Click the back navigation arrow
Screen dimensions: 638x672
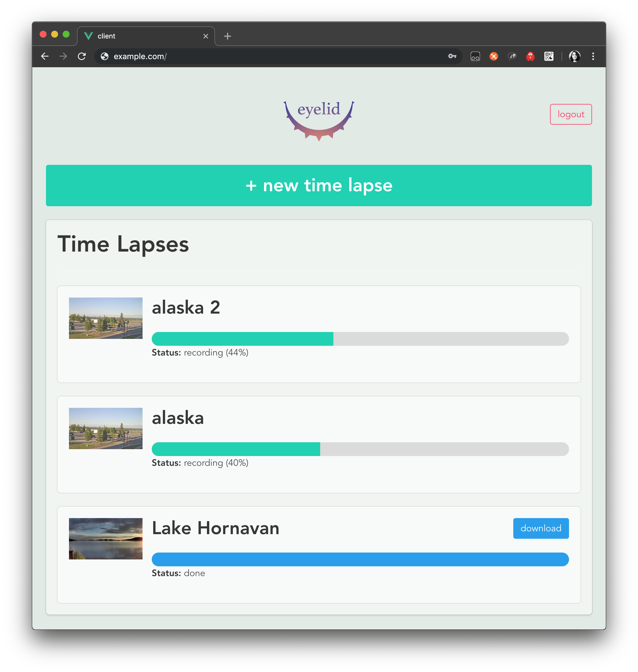pos(45,56)
